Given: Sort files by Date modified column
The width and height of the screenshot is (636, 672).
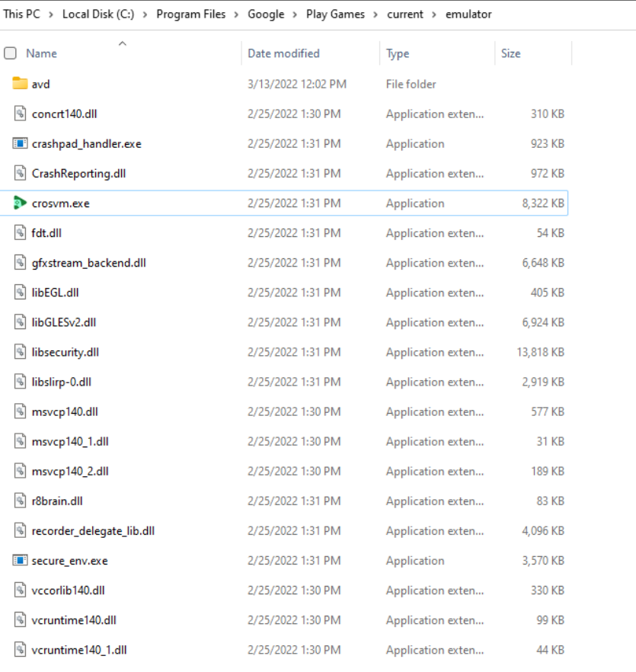Looking at the screenshot, I should [x=283, y=53].
